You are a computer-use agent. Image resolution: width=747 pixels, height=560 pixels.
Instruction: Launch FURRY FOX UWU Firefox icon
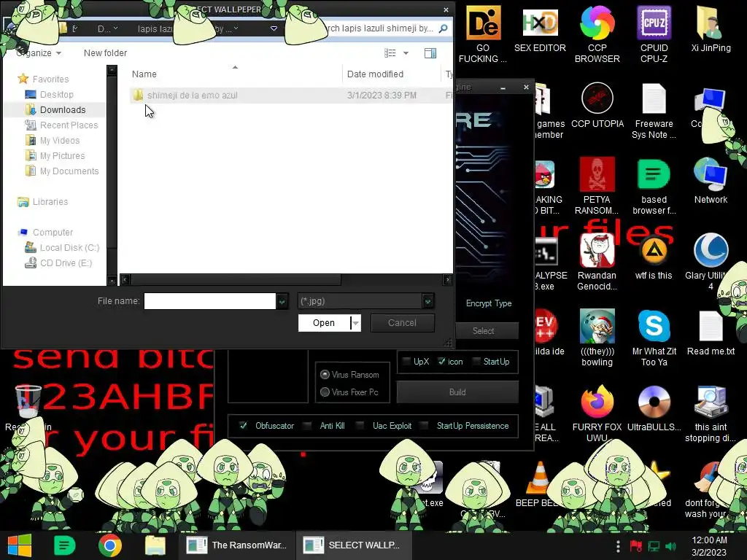597,413
